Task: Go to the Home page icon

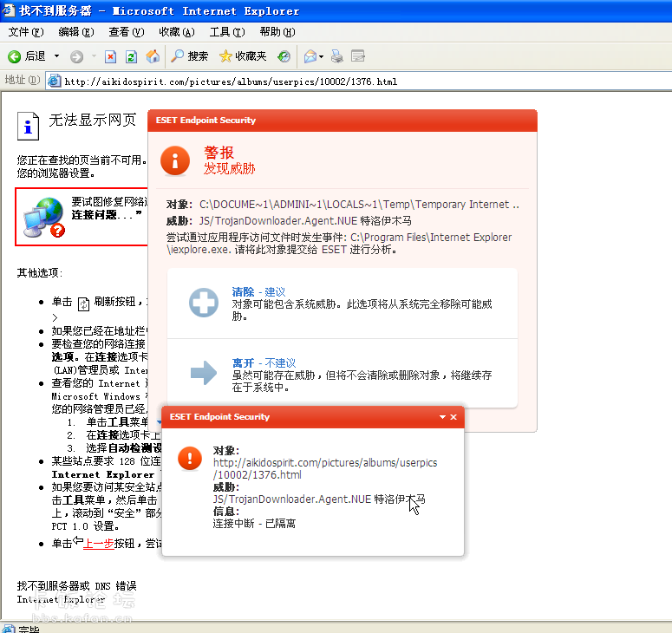Action: pos(153,56)
